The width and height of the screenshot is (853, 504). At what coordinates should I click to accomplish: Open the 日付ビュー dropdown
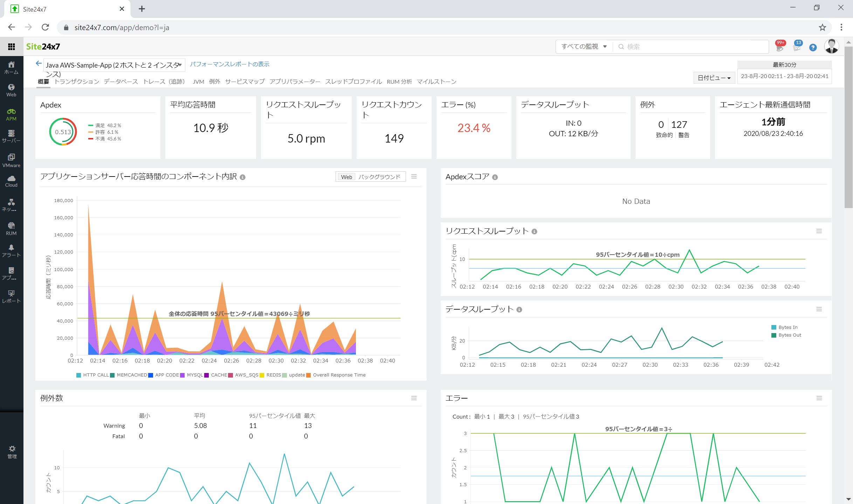click(x=714, y=78)
